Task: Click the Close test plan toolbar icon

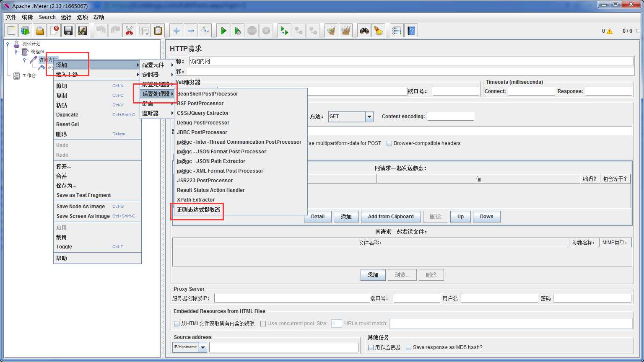Action: 54,31
